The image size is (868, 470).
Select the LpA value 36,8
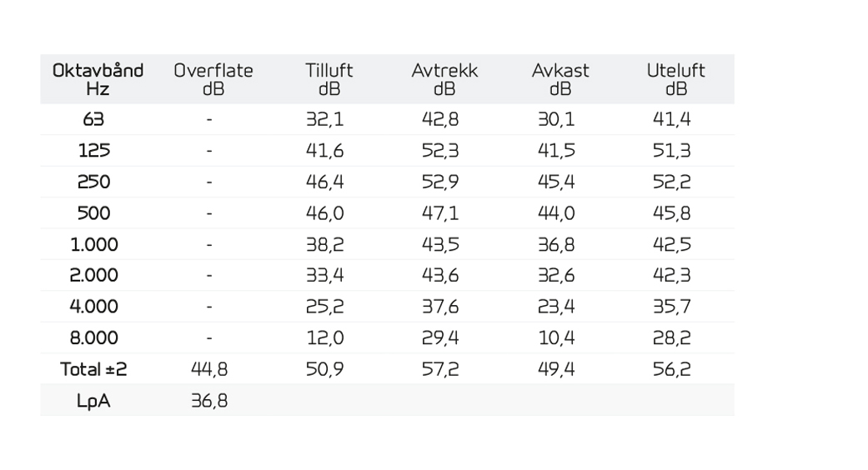pyautogui.click(x=209, y=401)
